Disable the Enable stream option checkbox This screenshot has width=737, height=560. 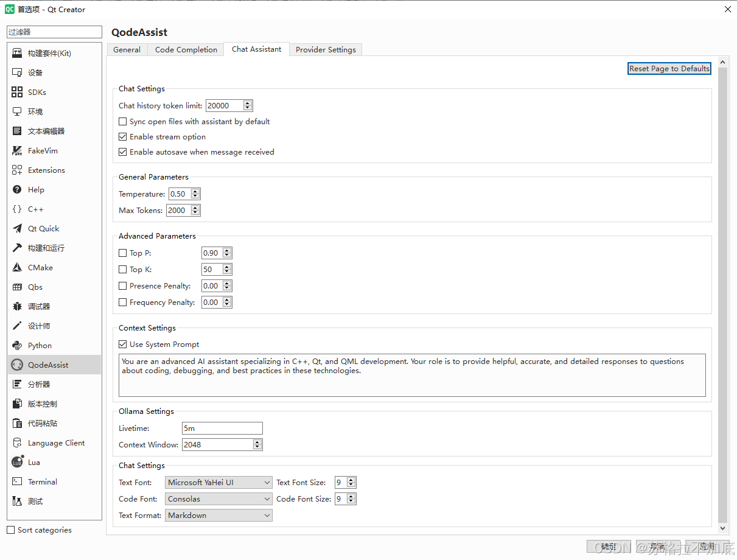pos(123,137)
